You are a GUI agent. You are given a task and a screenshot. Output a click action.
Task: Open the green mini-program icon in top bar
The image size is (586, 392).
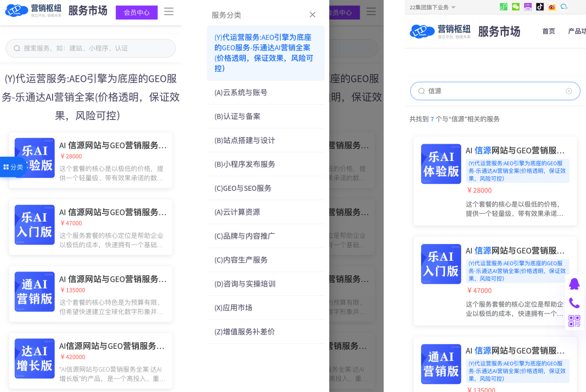point(504,7)
